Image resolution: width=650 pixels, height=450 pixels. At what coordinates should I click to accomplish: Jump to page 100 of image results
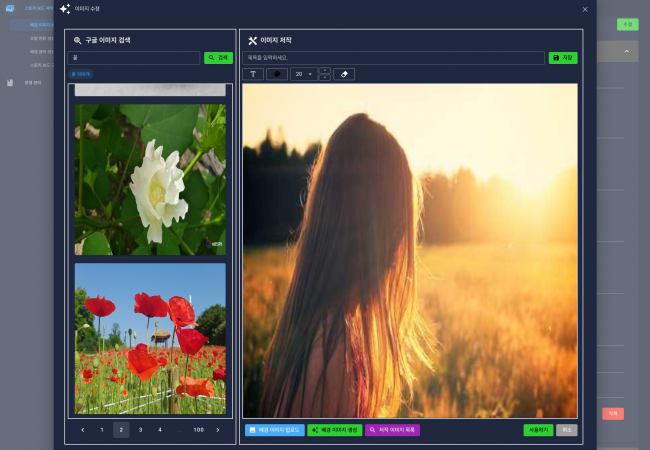(x=198, y=430)
